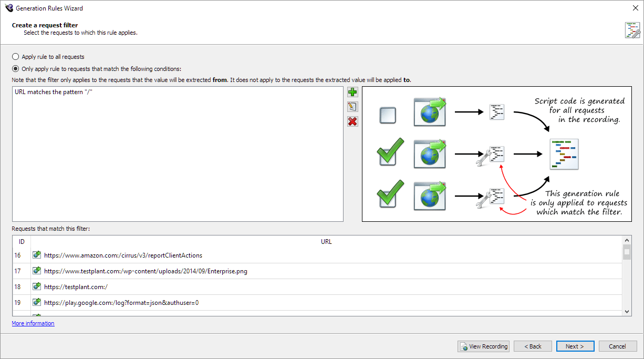Open the "More information" link
The height and width of the screenshot is (359, 644).
point(33,323)
